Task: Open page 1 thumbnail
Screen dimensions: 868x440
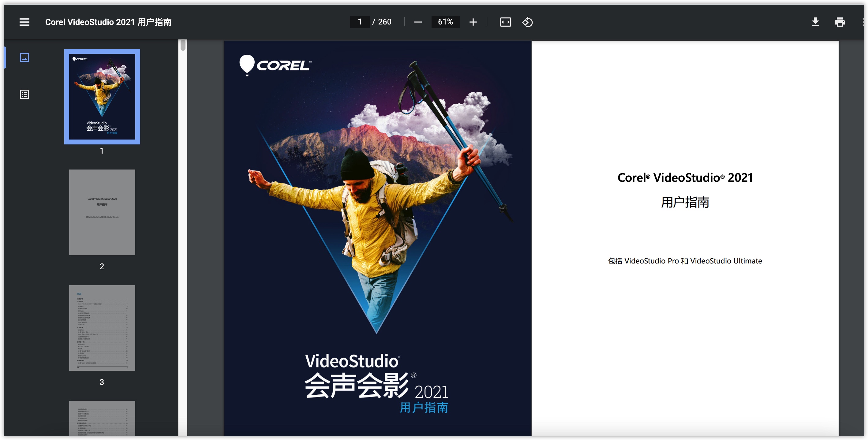Action: pos(102,97)
